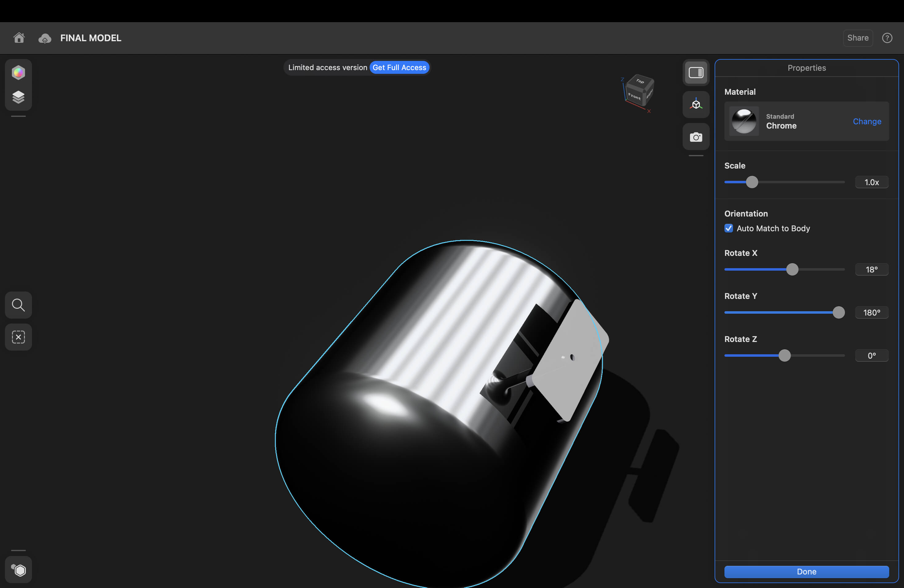This screenshot has width=904, height=588.
Task: Click Get Full Access
Action: (399, 68)
